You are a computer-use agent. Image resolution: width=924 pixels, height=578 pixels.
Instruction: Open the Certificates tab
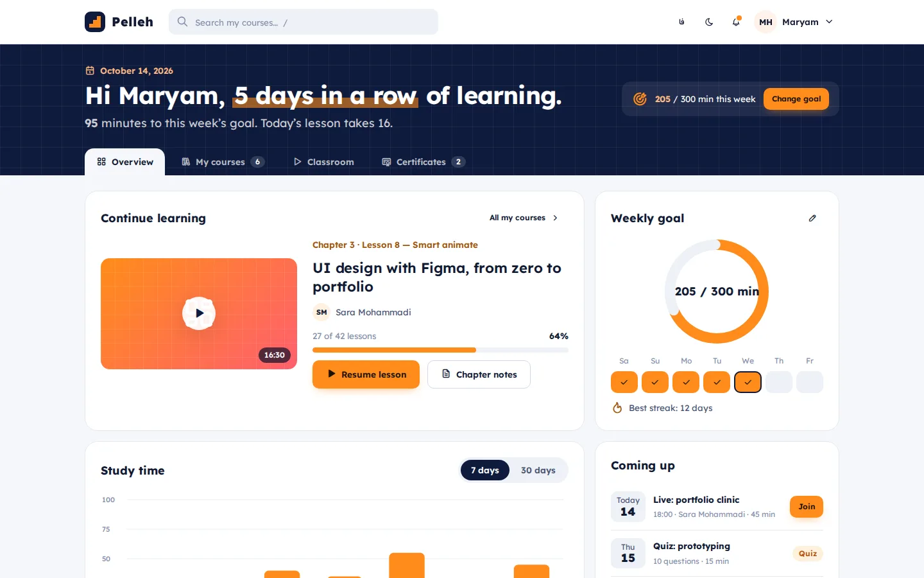tap(424, 162)
